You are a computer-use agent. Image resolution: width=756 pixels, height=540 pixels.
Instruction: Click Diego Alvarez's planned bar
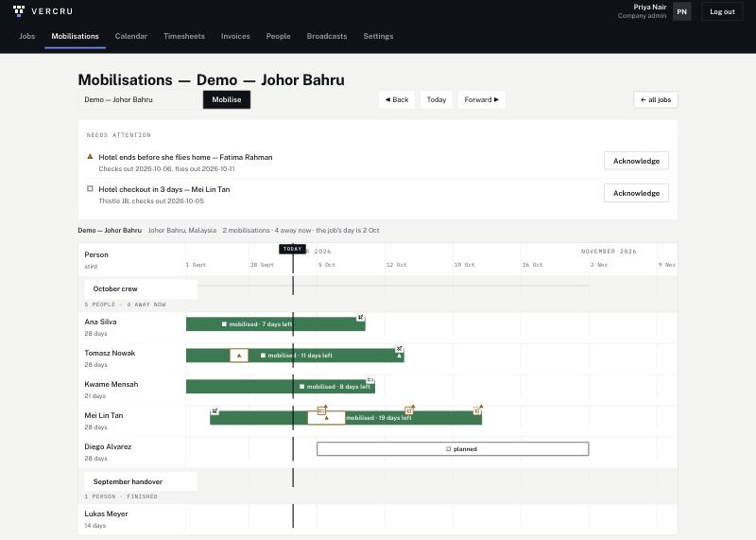pyautogui.click(x=453, y=449)
